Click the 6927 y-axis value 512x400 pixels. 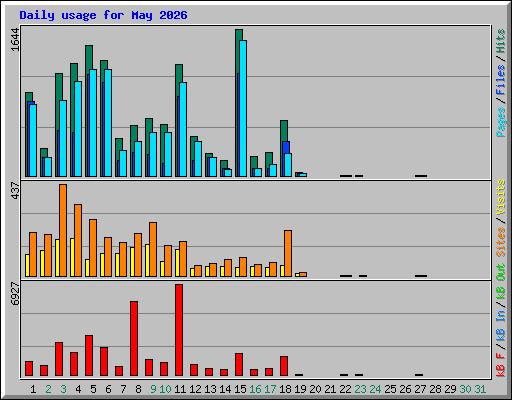[x=15, y=294]
